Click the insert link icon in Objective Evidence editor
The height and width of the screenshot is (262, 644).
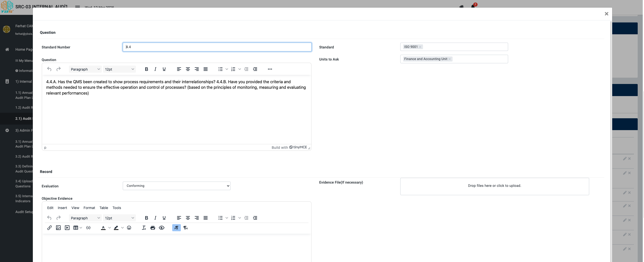click(x=49, y=228)
